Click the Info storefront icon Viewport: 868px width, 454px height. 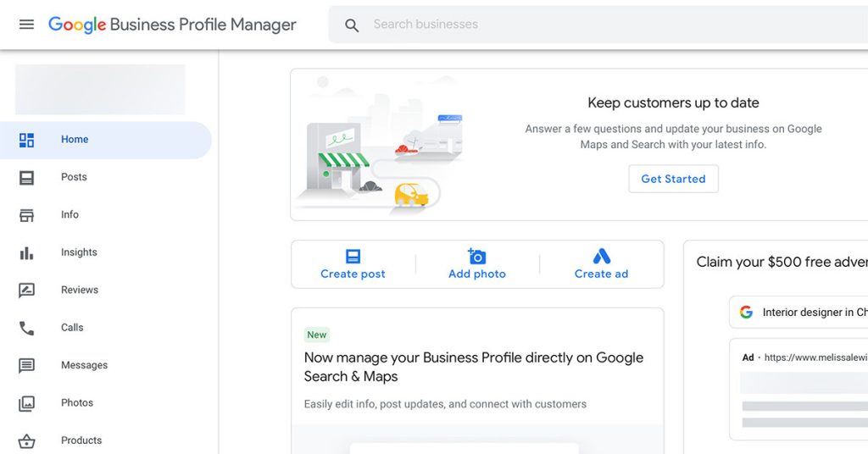pyautogui.click(x=26, y=215)
